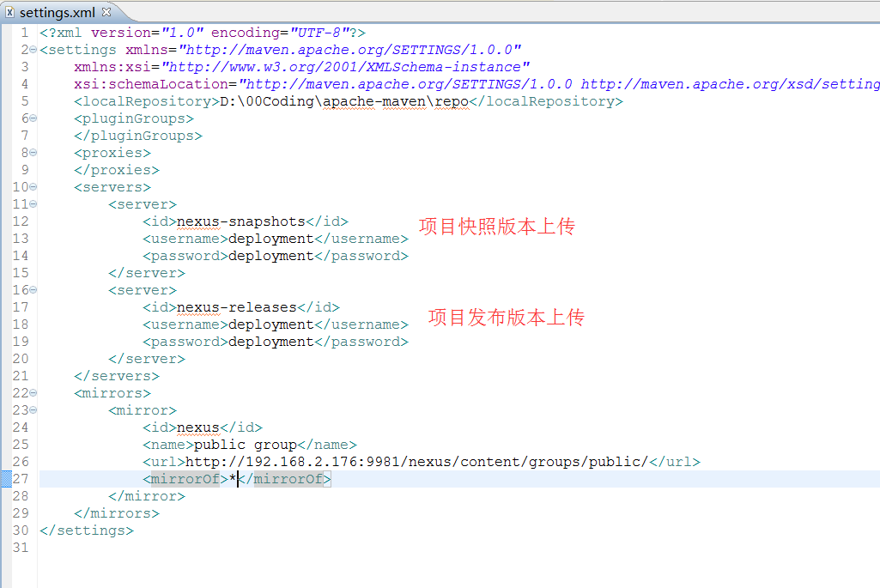The width and height of the screenshot is (880, 588).
Task: Collapse the servers element on line 10
Action: (33, 187)
